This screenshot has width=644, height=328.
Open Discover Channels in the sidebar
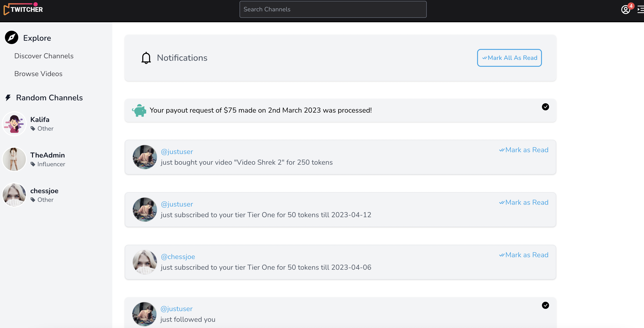[44, 56]
